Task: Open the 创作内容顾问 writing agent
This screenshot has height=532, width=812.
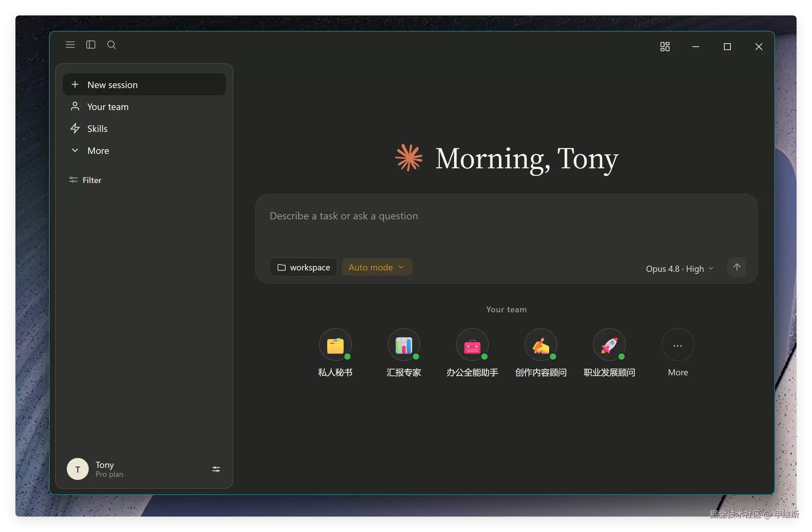Action: click(x=541, y=345)
